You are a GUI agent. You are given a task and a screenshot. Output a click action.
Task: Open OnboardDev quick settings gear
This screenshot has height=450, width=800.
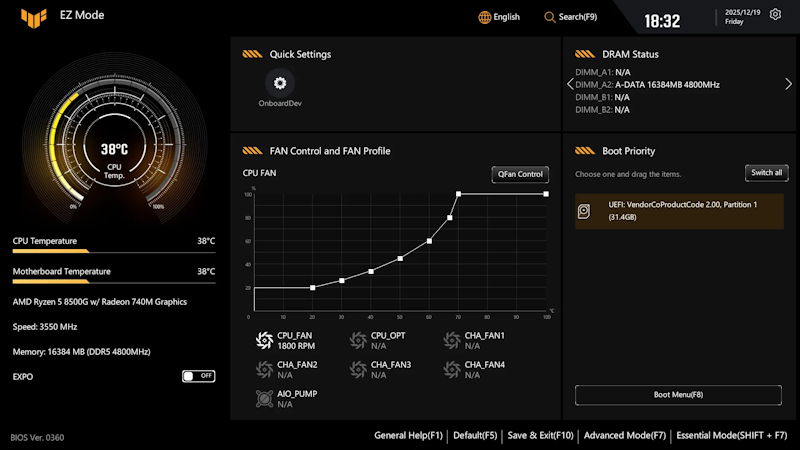280,83
